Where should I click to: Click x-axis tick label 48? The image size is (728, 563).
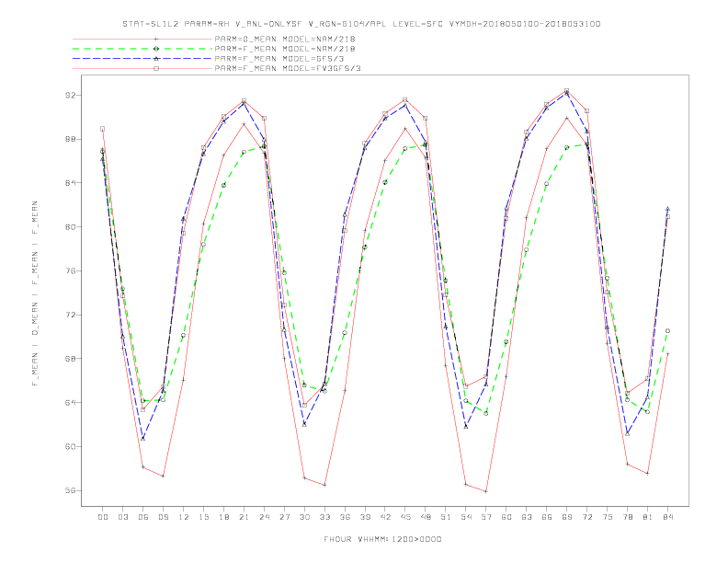(426, 517)
